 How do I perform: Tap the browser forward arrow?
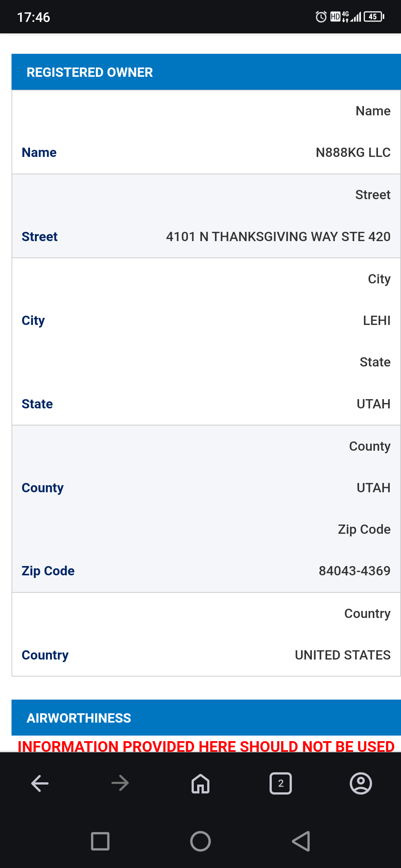120,783
